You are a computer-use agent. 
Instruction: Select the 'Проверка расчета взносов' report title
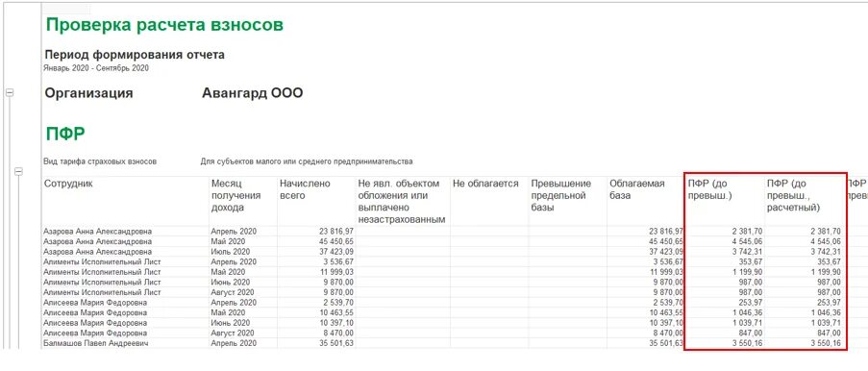click(164, 25)
